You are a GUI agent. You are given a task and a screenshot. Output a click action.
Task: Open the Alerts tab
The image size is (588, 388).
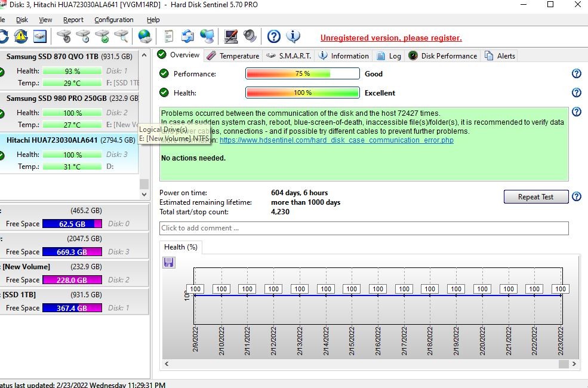[x=500, y=56]
